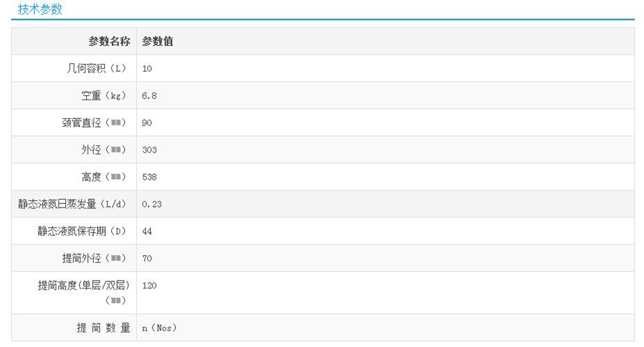Click the value 10 for 几何容积
This screenshot has width=644, height=347.
[147, 68]
